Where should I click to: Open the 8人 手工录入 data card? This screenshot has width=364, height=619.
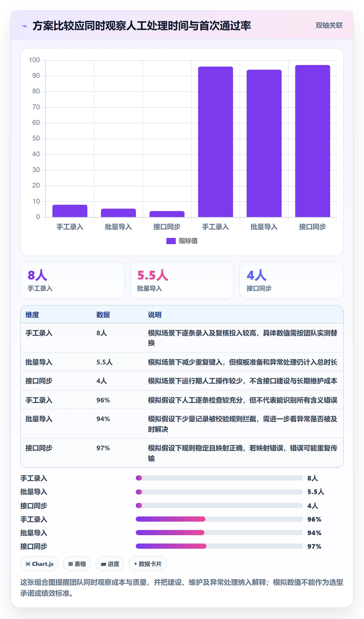click(73, 280)
